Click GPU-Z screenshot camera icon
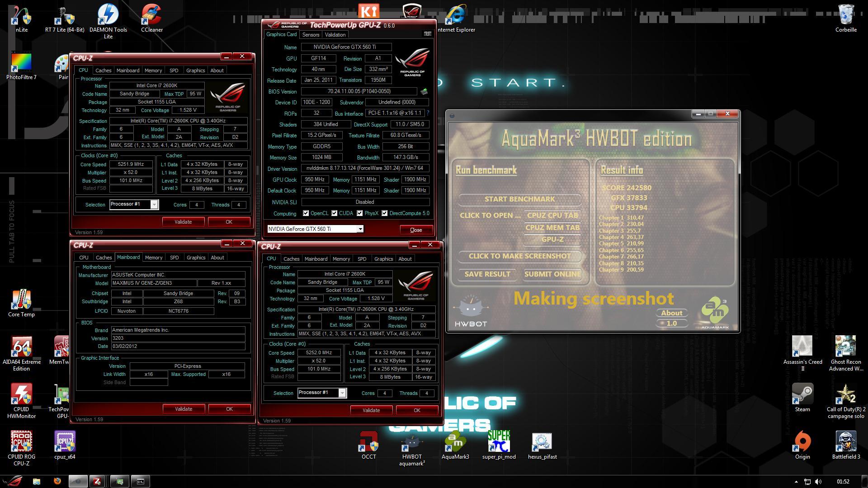Image resolution: width=868 pixels, height=488 pixels. click(427, 34)
